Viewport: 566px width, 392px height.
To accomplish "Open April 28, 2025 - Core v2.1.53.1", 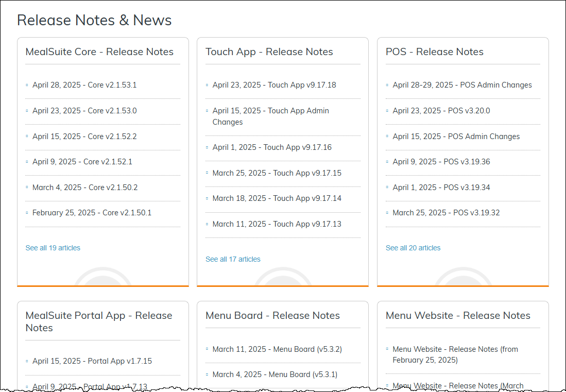I will (x=84, y=85).
